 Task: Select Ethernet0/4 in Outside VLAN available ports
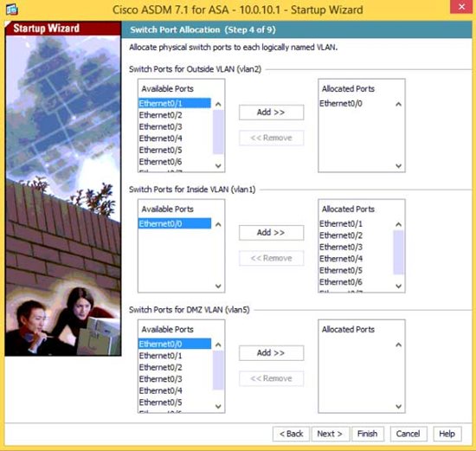coord(175,139)
